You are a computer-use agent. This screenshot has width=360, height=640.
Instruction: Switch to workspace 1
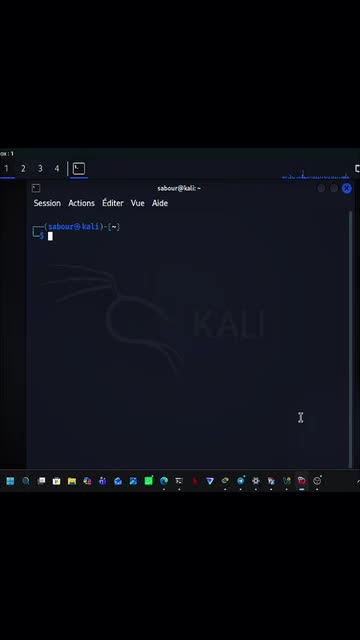(7, 169)
